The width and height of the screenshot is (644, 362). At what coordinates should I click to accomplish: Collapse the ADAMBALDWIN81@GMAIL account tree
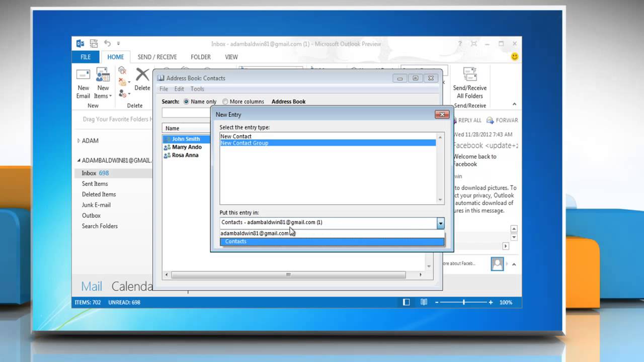pyautogui.click(x=78, y=160)
